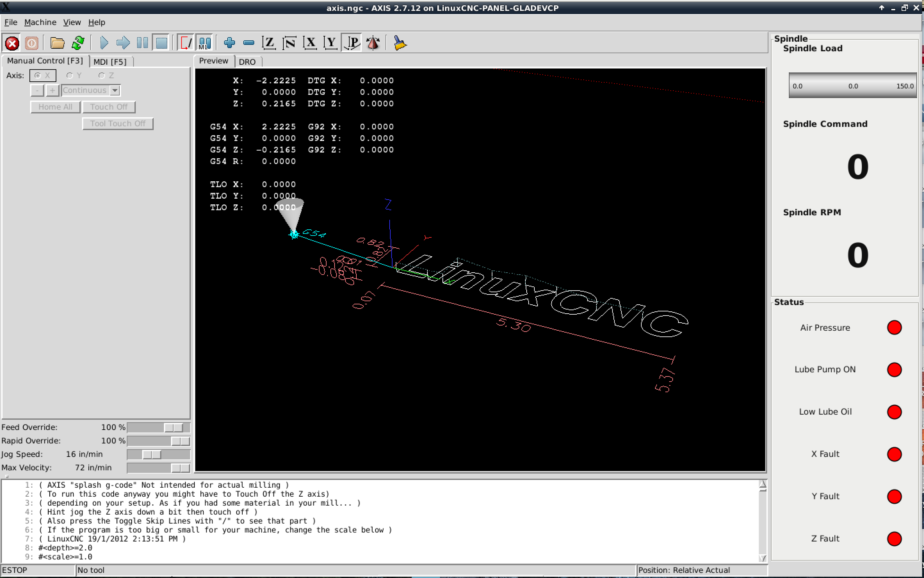The image size is (924, 578).
Task: Reload the current file
Action: click(78, 43)
